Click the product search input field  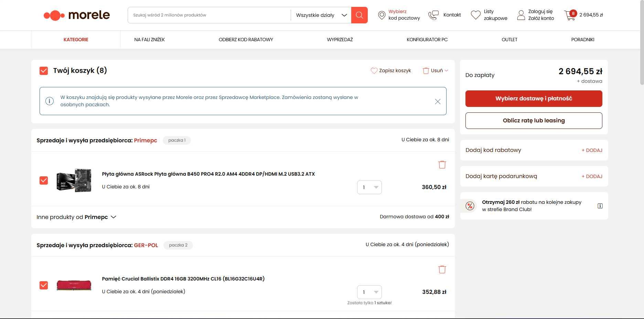tap(209, 15)
